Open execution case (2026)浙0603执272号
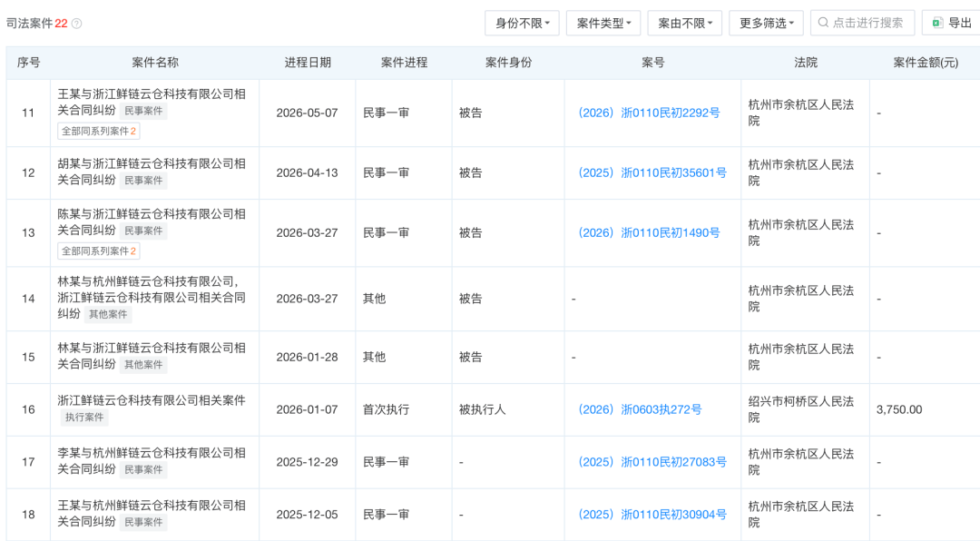Screen dimensions: 980x541 point(640,409)
